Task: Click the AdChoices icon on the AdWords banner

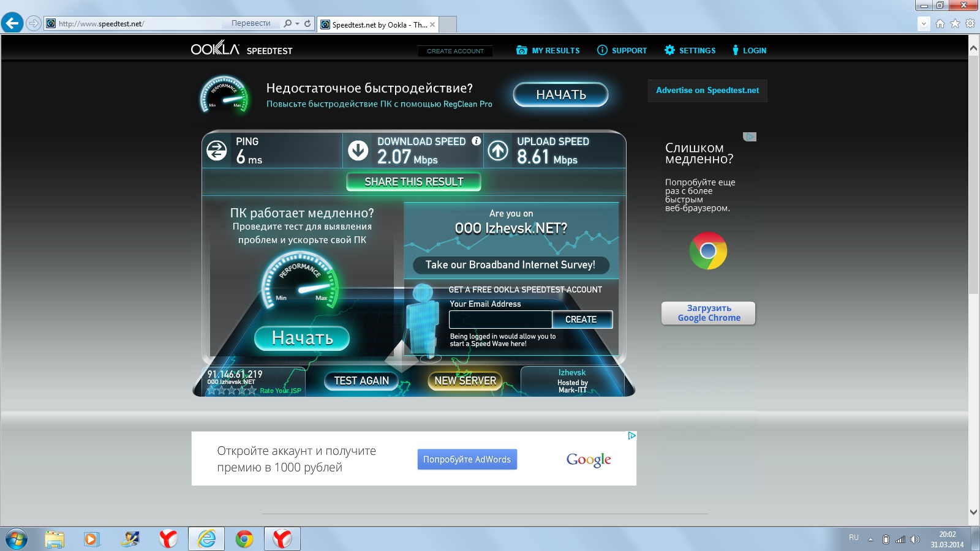Action: click(631, 435)
